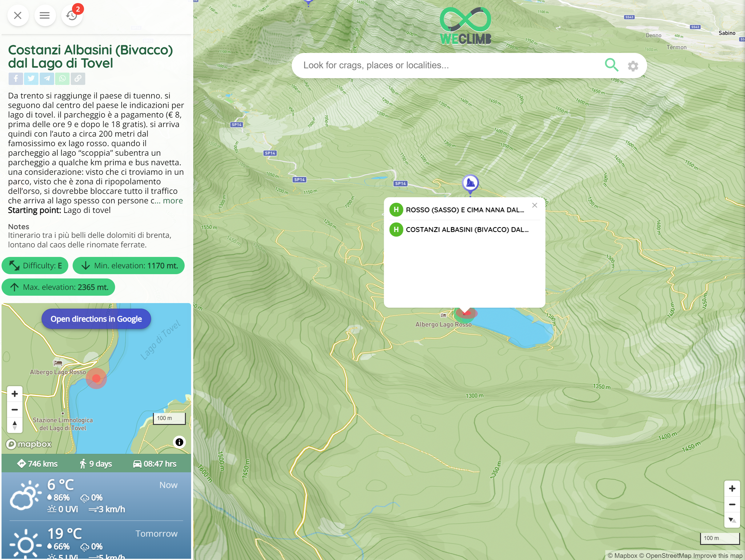The image size is (745, 560).
Task: Select ROSSO (SASSO) E CIMA NANA itinerary
Action: [x=464, y=210]
